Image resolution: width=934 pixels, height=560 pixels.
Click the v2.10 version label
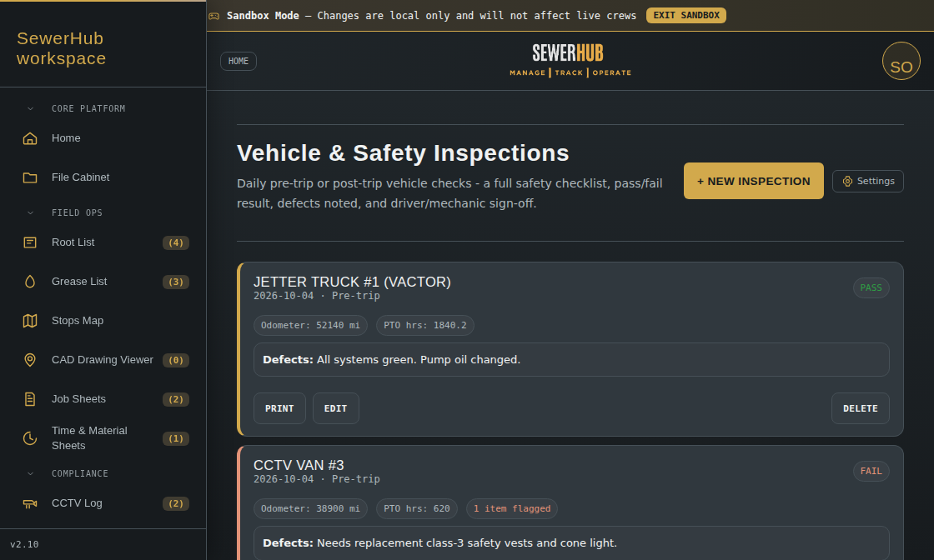coord(24,544)
